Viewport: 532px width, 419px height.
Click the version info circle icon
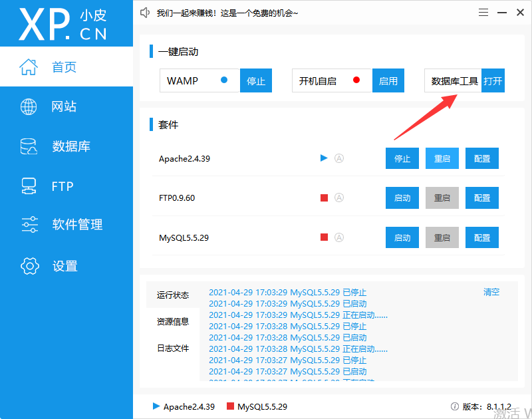[455, 406]
